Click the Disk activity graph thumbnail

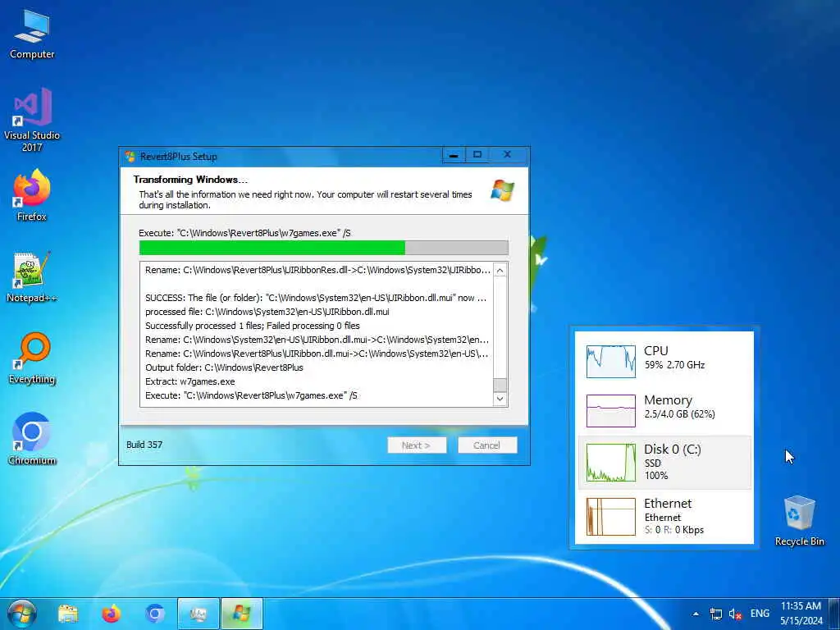(x=610, y=463)
